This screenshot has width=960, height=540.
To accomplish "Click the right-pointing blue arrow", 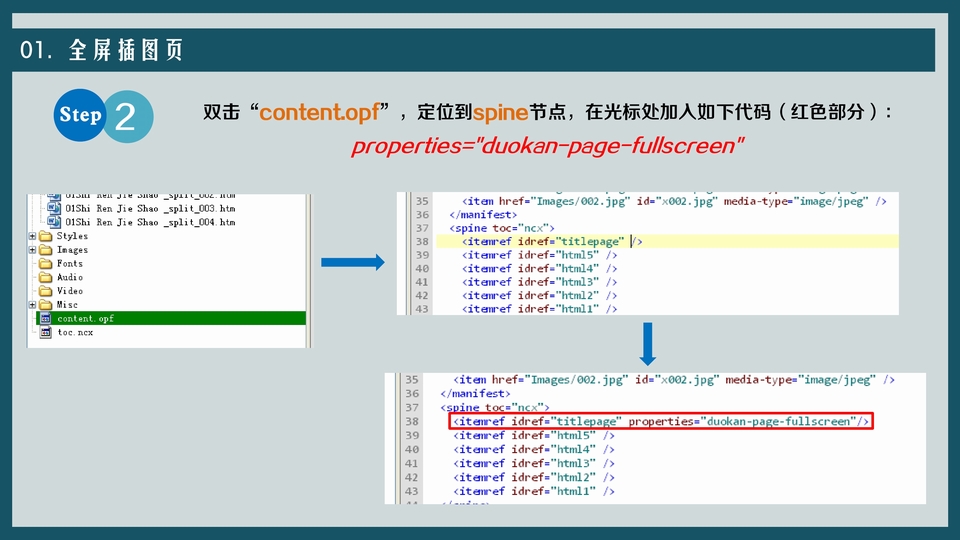I will click(x=352, y=263).
